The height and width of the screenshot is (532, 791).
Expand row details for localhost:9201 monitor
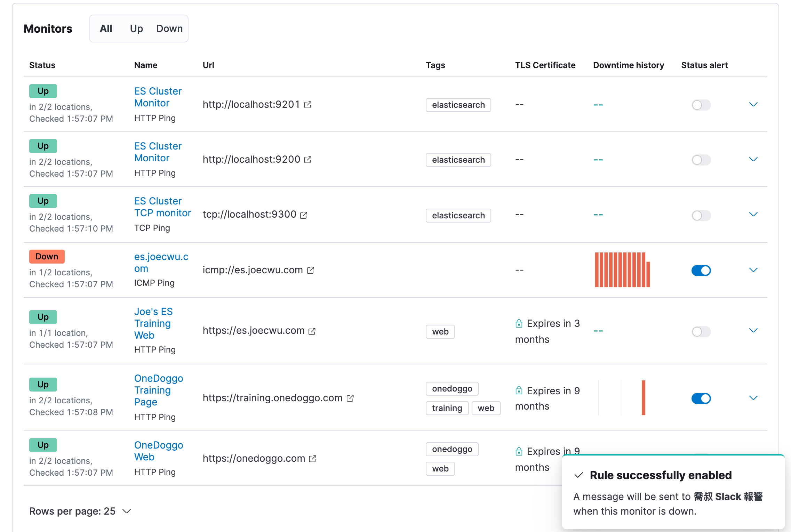[x=753, y=105]
